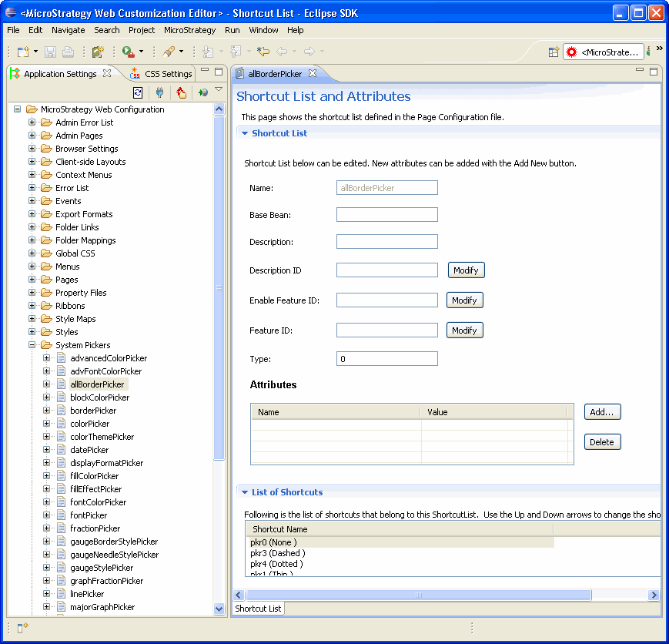Click the Previous Annotation toolbar icon

pos(236,52)
